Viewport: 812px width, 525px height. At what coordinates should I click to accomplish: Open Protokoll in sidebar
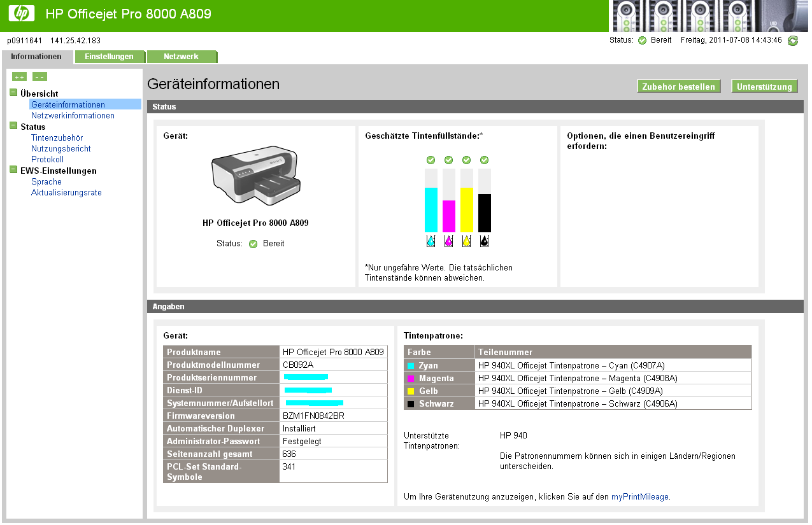[47, 159]
